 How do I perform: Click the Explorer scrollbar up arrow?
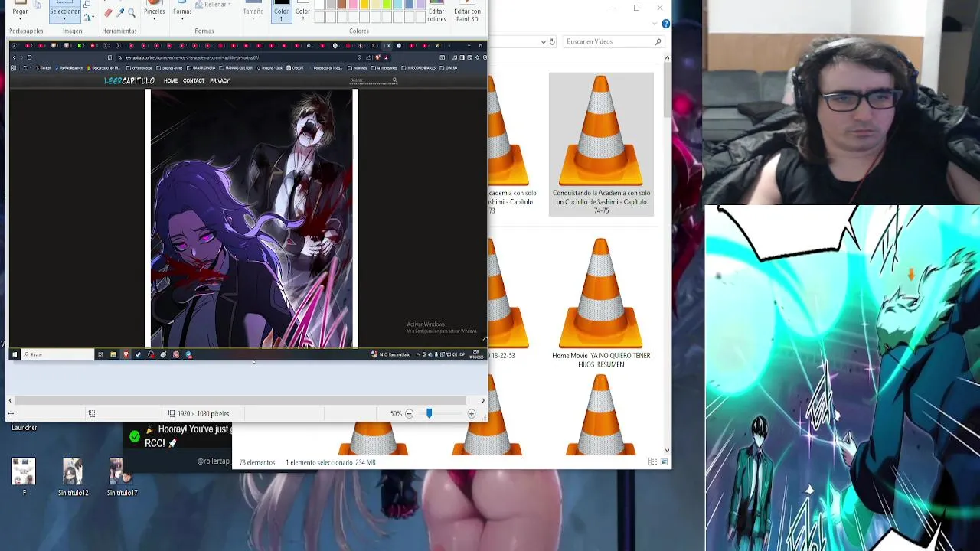(x=667, y=57)
